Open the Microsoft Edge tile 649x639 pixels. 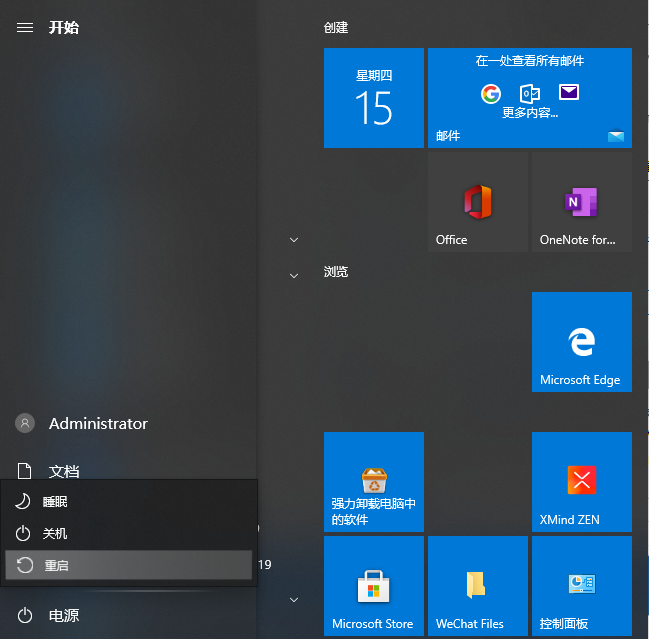click(x=581, y=341)
